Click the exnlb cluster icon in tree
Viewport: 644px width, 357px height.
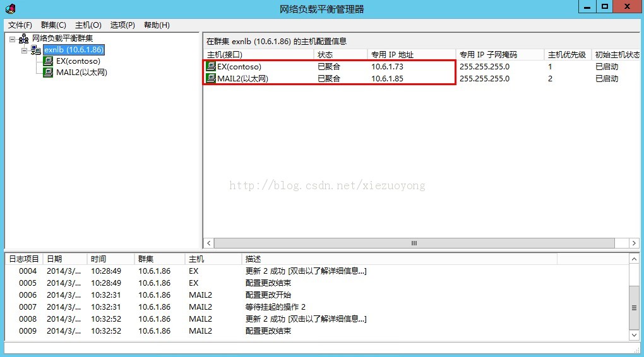click(x=36, y=50)
